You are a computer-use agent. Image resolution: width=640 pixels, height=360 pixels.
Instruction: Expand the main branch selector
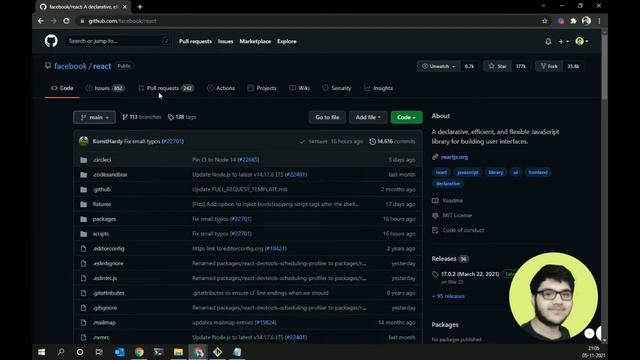coord(94,117)
